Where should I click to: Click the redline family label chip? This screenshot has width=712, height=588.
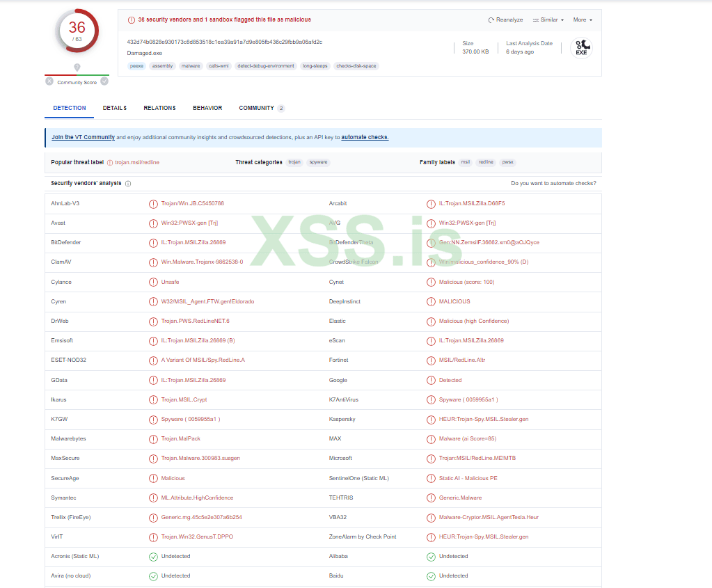coord(486,162)
